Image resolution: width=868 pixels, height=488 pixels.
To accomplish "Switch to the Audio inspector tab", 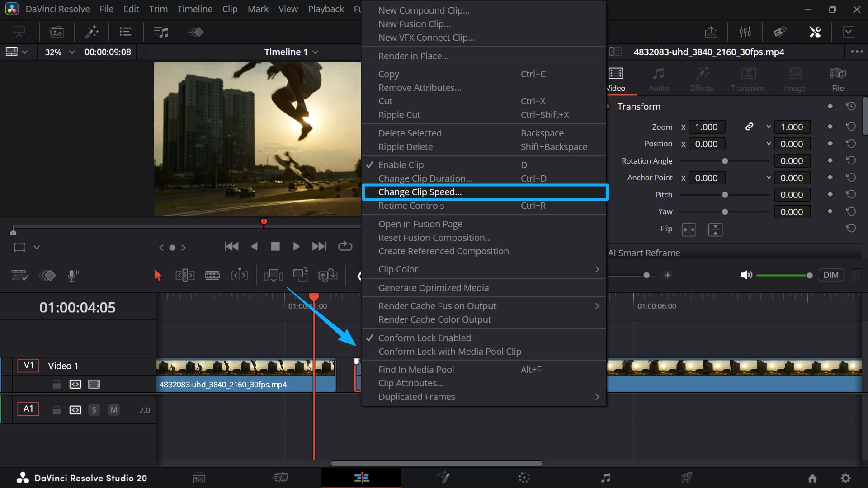I will tap(658, 79).
